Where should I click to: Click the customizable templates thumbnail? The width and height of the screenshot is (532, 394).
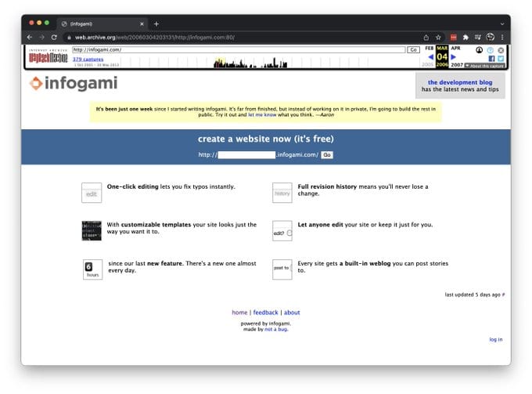click(x=92, y=230)
